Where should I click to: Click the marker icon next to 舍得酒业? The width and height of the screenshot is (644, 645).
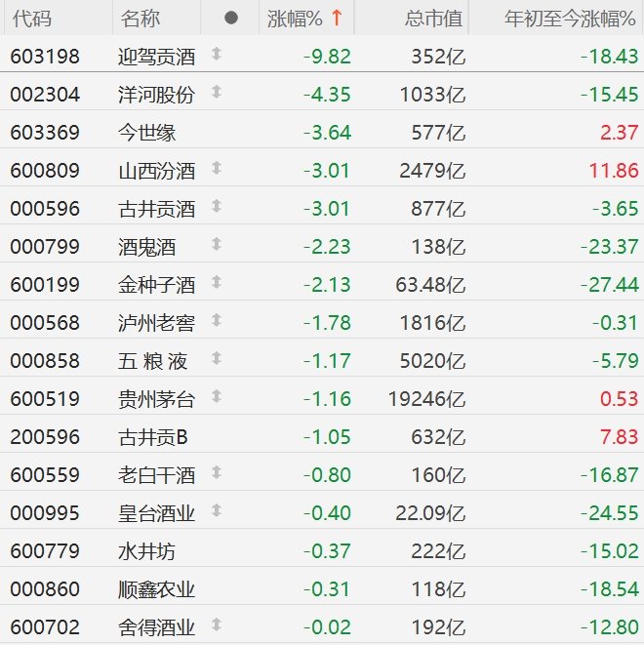click(217, 625)
